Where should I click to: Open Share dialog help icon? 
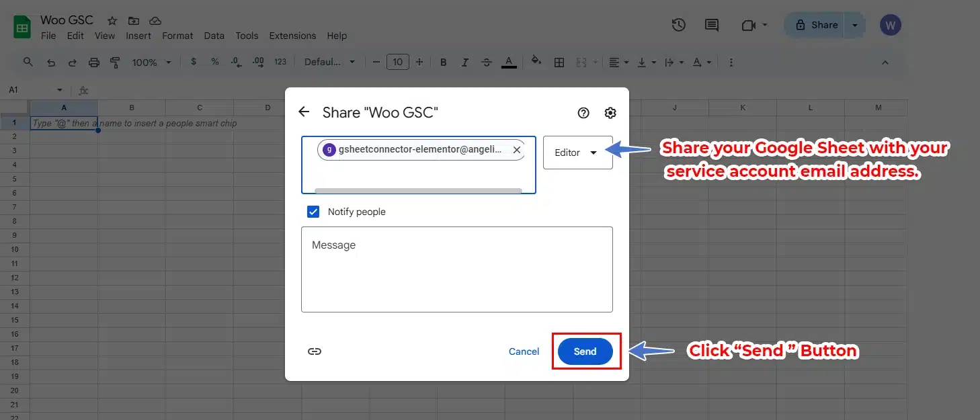583,113
